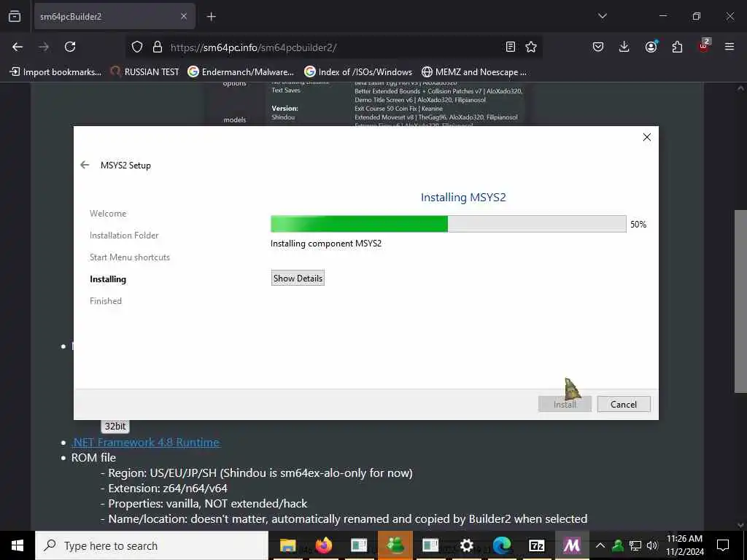Image resolution: width=747 pixels, height=560 pixels.
Task: Open RUSSIAN TEST bookmark
Action: pos(144,72)
